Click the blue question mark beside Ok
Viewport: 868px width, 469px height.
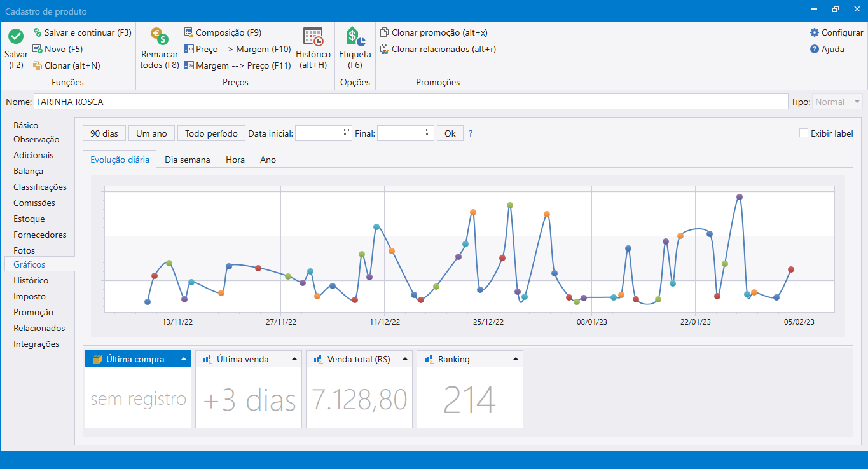coord(471,133)
